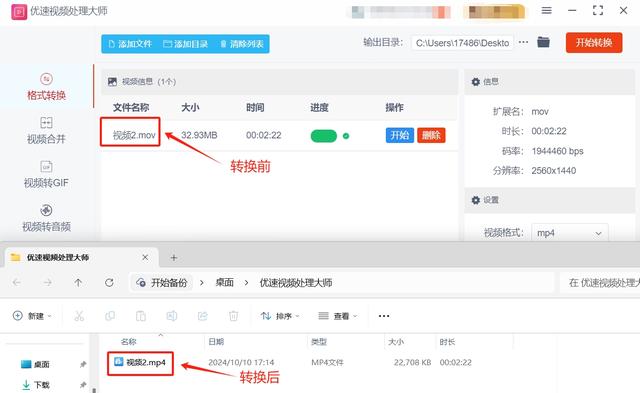Sort by 日期 column header
This screenshot has width=640, height=393.
pyautogui.click(x=216, y=342)
